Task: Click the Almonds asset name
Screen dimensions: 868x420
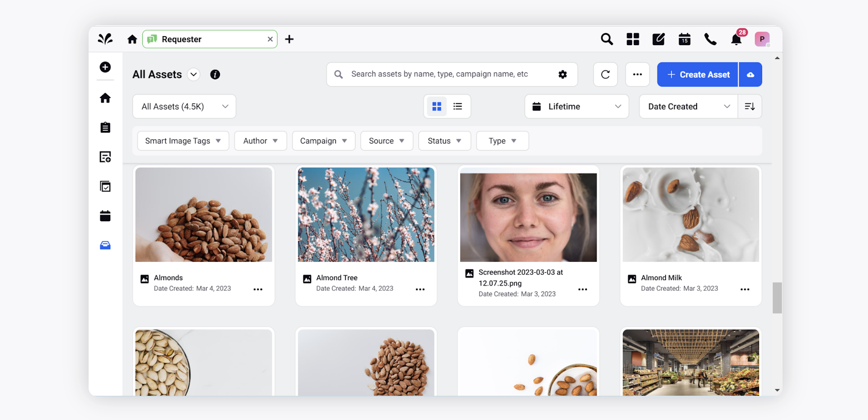Action: pos(168,278)
